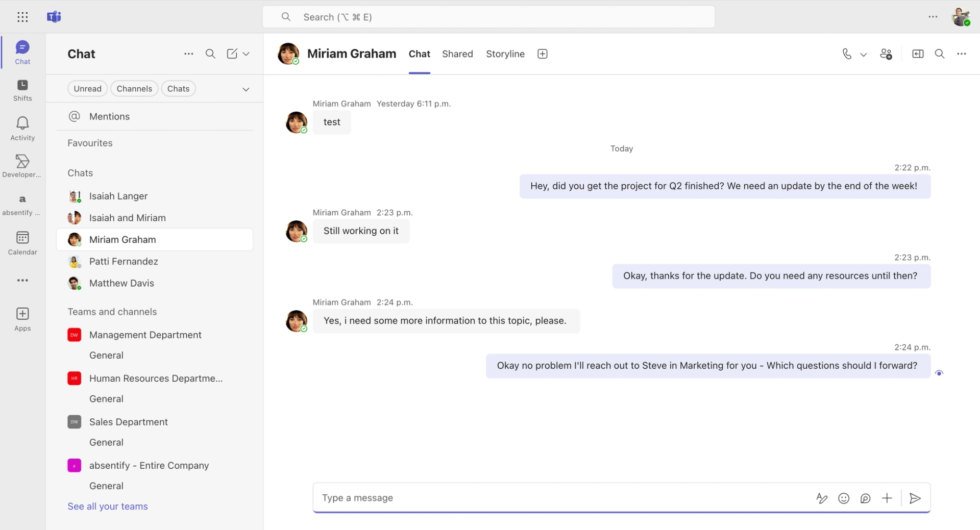Open the emoji picker
The height and width of the screenshot is (530, 980).
[x=844, y=498]
